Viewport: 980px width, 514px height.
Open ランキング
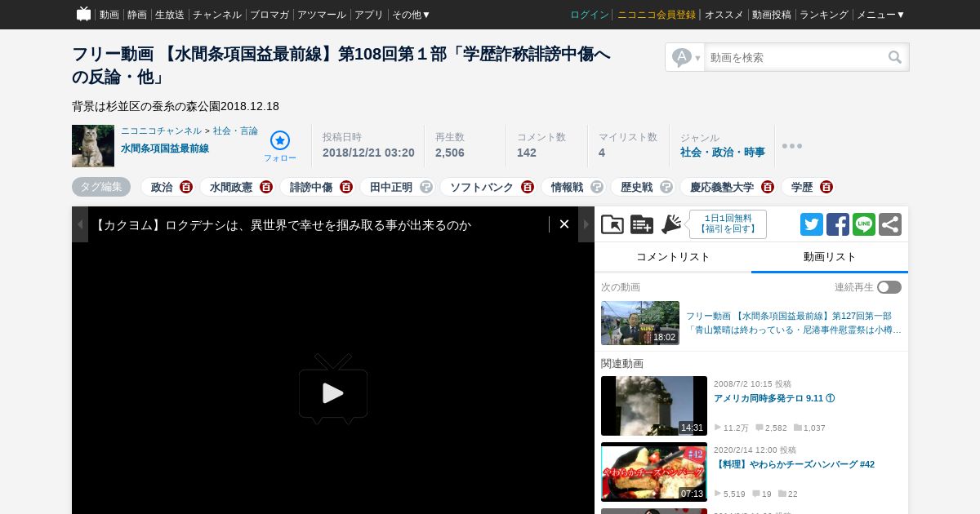click(824, 15)
